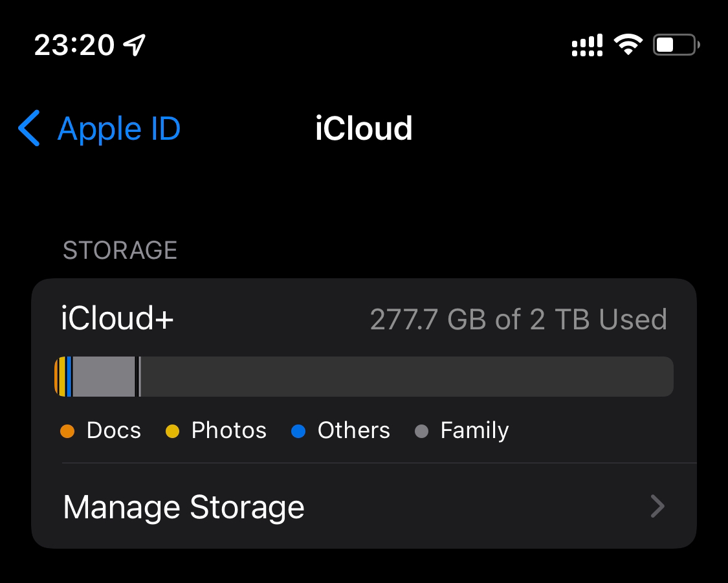Tap the iCloud page title

(364, 128)
